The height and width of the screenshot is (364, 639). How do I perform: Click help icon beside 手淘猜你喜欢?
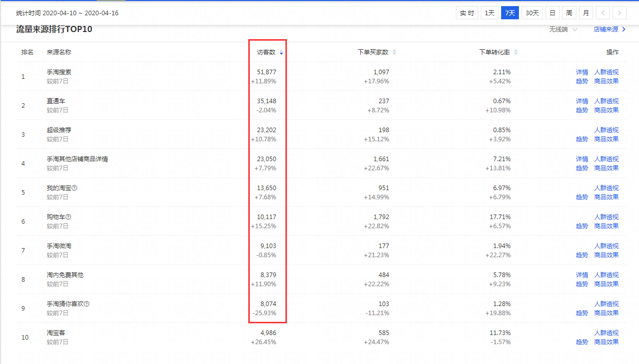tap(86, 304)
